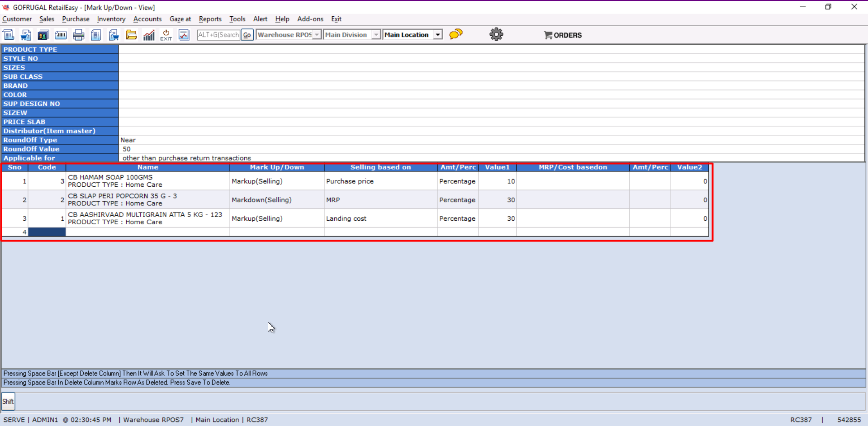The width and height of the screenshot is (868, 426).
Task: Click the Landing cost cell
Action: click(381, 218)
